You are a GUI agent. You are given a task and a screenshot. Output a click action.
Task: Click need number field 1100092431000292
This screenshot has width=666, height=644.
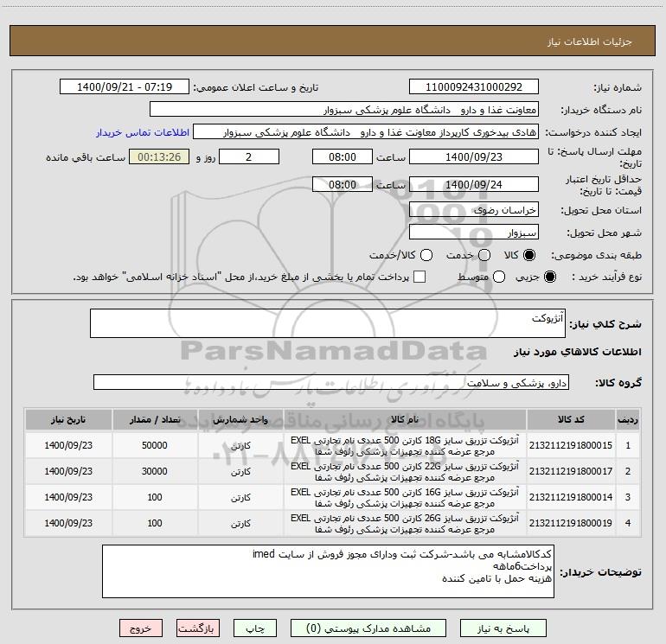pyautogui.click(x=474, y=87)
